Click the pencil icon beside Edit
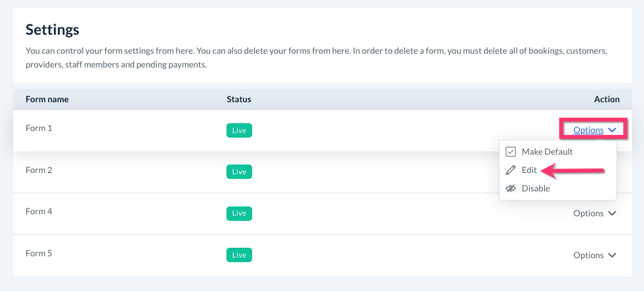This screenshot has width=644, height=291. click(511, 170)
